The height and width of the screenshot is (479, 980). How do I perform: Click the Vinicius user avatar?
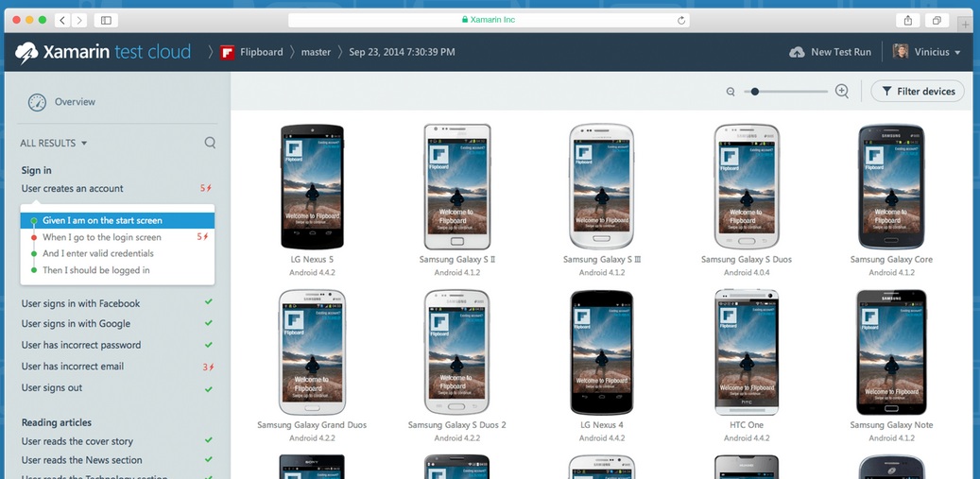click(900, 52)
